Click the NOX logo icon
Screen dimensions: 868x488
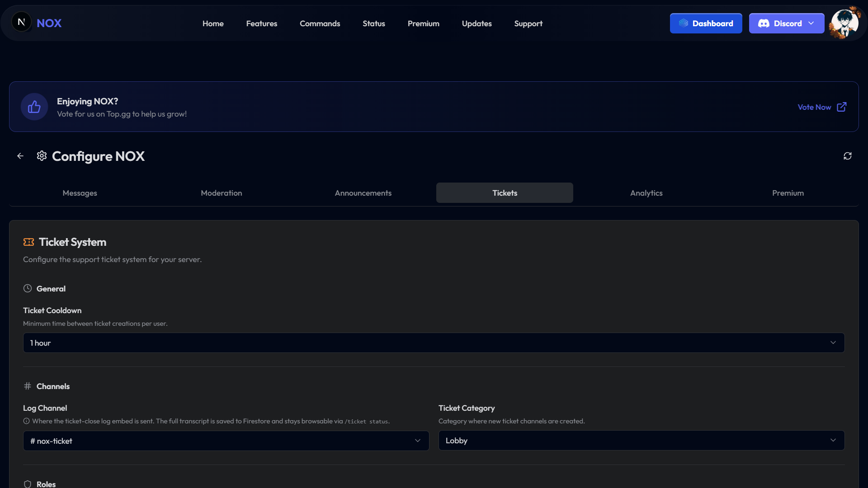(x=21, y=22)
